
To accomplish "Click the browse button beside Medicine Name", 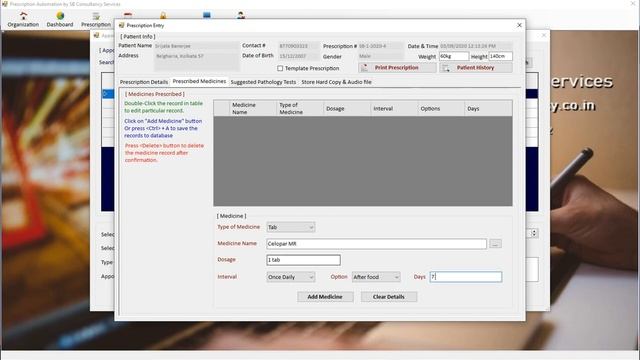I will 496,244.
